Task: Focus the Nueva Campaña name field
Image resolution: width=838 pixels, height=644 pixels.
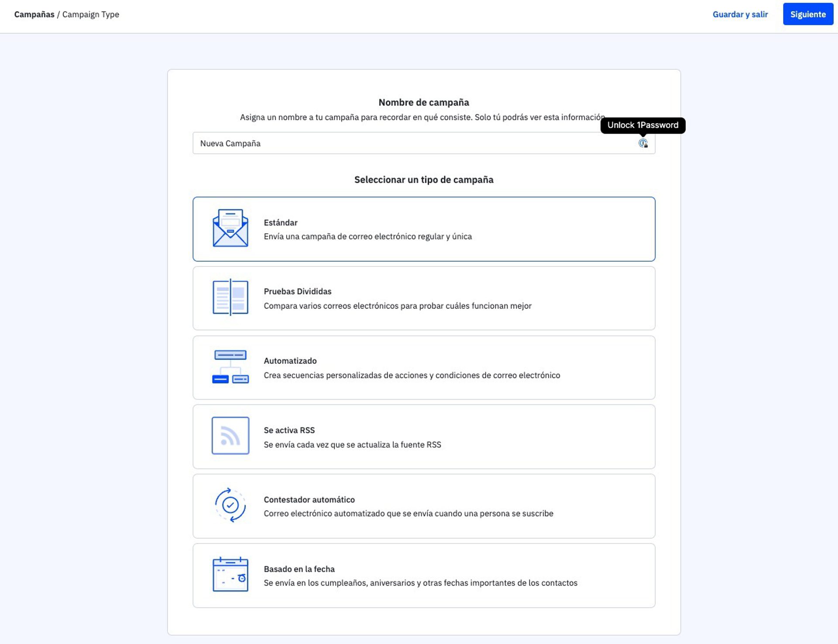Action: [410, 143]
